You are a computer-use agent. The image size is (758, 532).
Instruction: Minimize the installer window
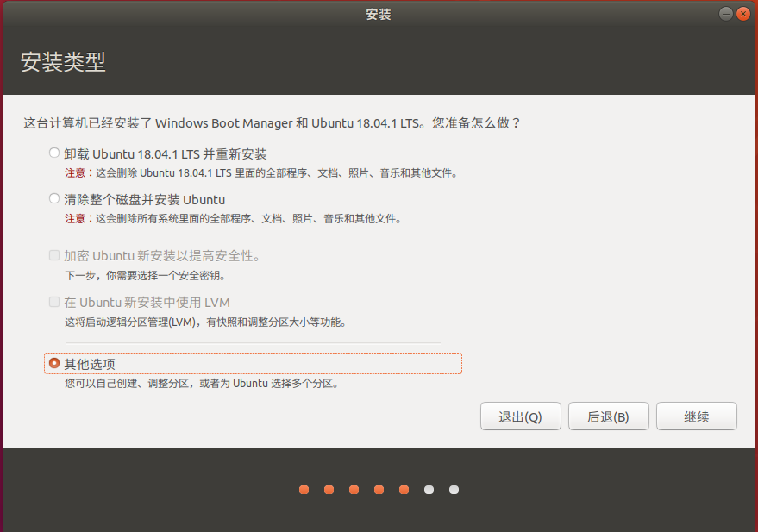point(726,14)
